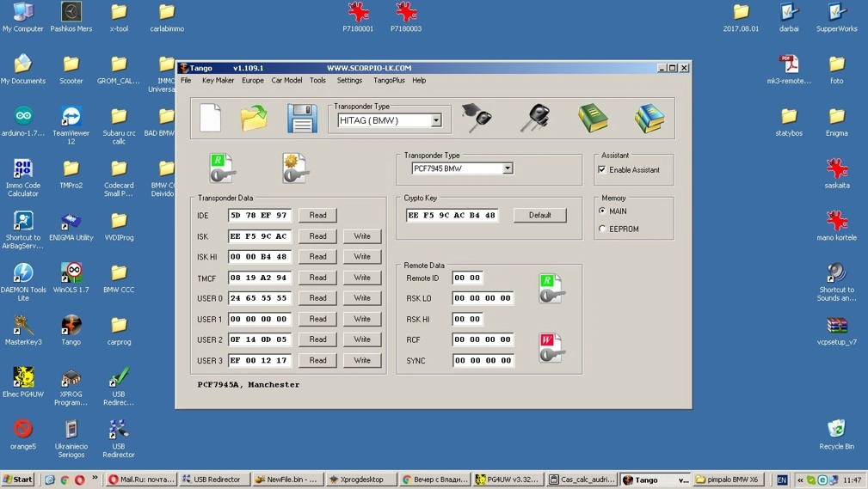Click the IDE value field
868x489 pixels.
point(259,215)
